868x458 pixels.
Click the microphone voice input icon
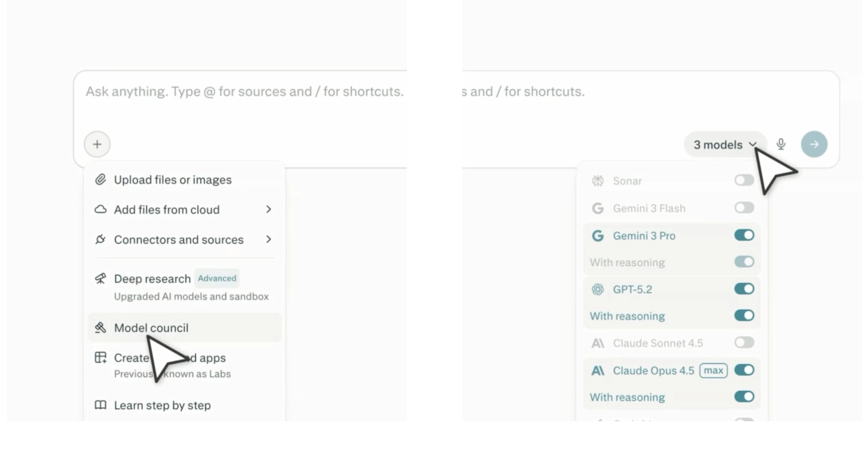(781, 144)
